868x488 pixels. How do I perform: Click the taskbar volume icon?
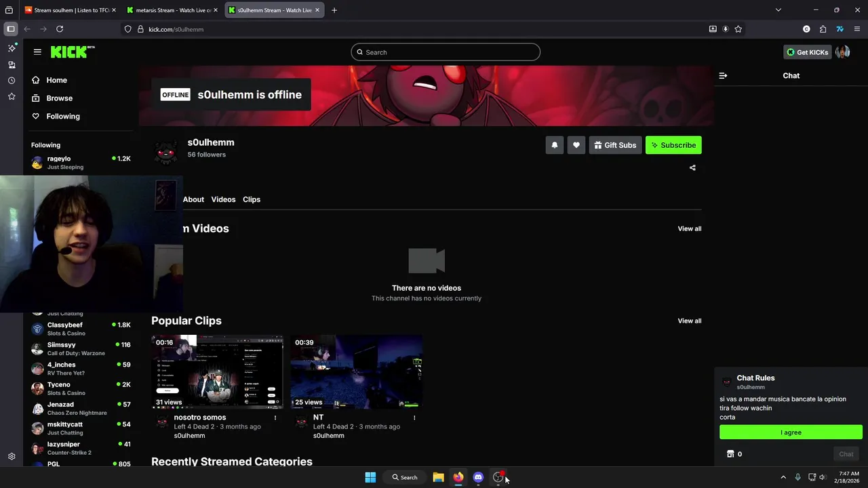pyautogui.click(x=823, y=478)
